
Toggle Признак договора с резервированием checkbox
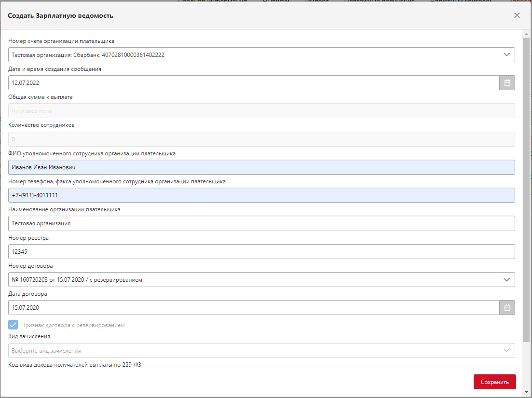click(x=13, y=325)
